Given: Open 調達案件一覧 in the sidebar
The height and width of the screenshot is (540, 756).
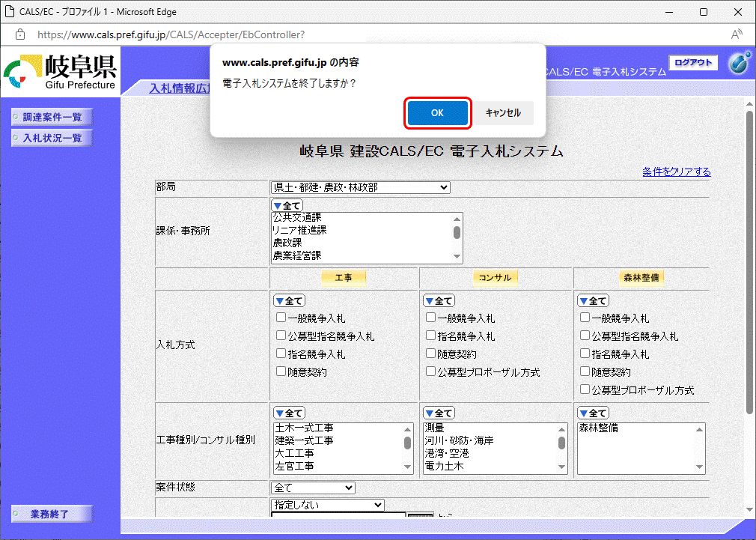Looking at the screenshot, I should (52, 118).
